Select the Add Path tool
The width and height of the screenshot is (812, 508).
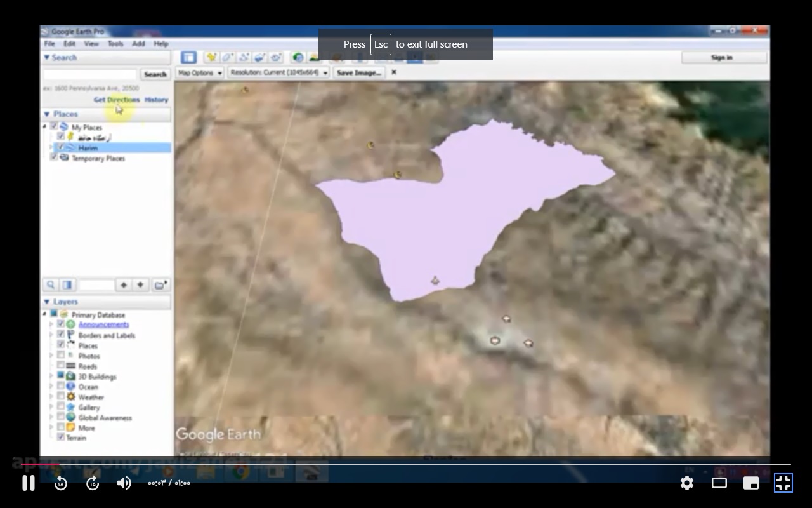[244, 57]
